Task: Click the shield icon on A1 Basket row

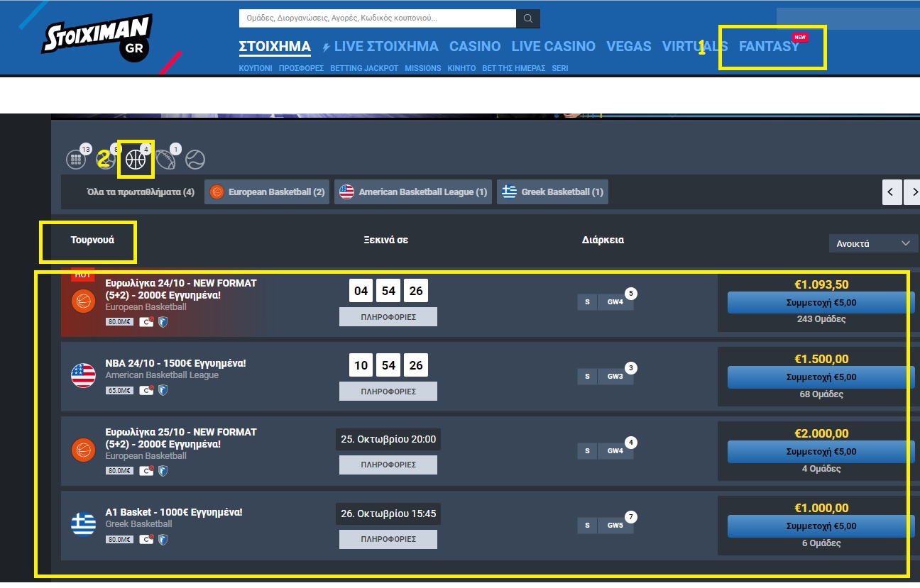Action: point(163,539)
